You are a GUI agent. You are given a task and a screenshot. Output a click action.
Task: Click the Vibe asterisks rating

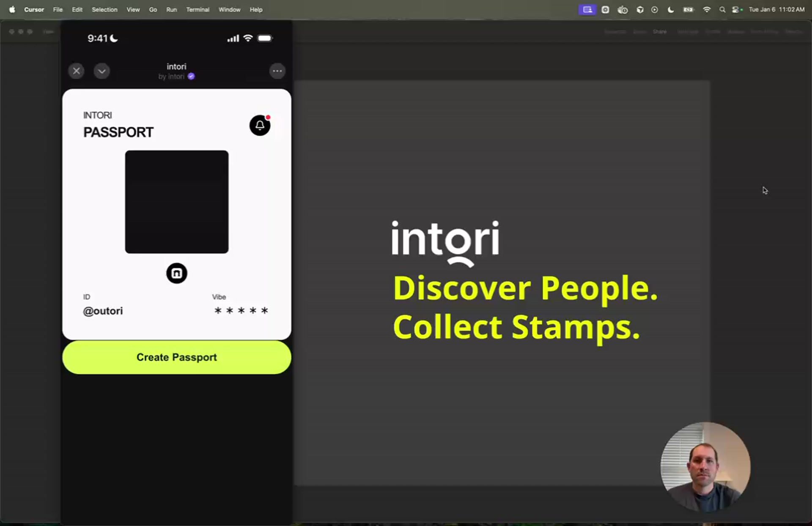(241, 311)
